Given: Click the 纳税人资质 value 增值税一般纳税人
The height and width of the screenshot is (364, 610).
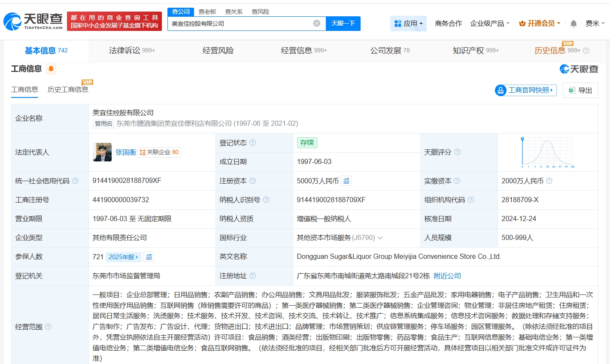Looking at the screenshot, I should click(324, 218).
